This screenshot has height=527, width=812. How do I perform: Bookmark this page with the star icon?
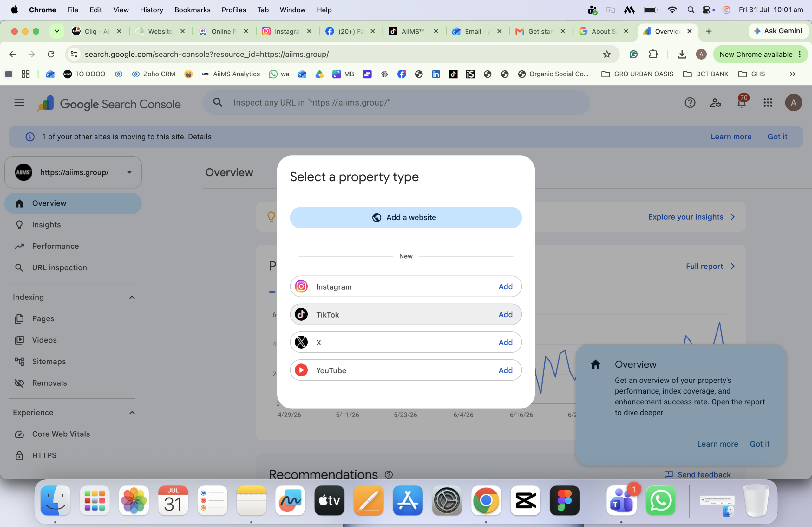click(x=606, y=54)
